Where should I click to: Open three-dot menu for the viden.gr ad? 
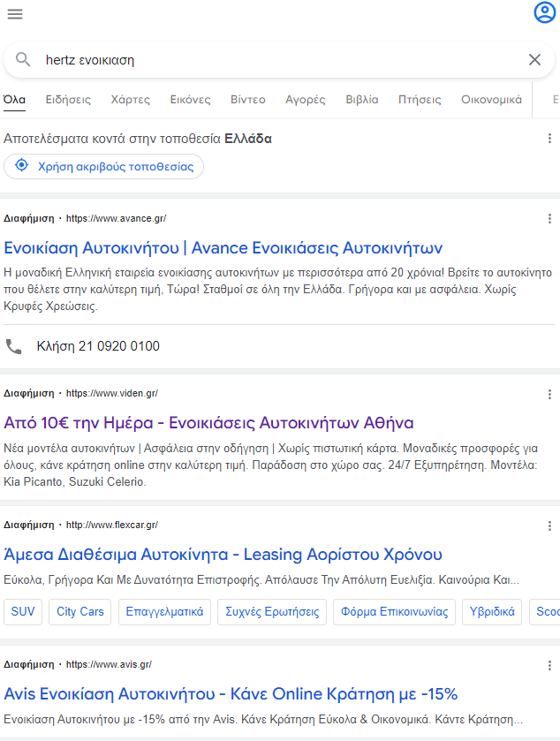pos(549,394)
